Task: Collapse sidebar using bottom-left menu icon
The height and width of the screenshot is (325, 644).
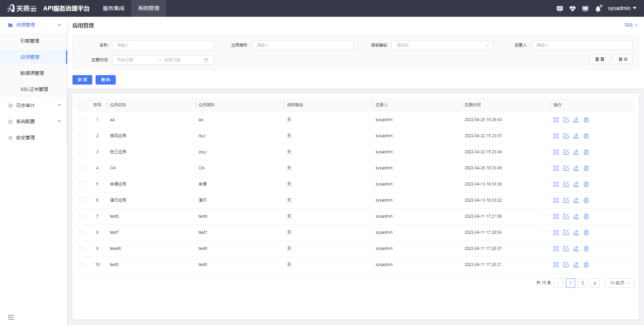Action: tap(11, 317)
